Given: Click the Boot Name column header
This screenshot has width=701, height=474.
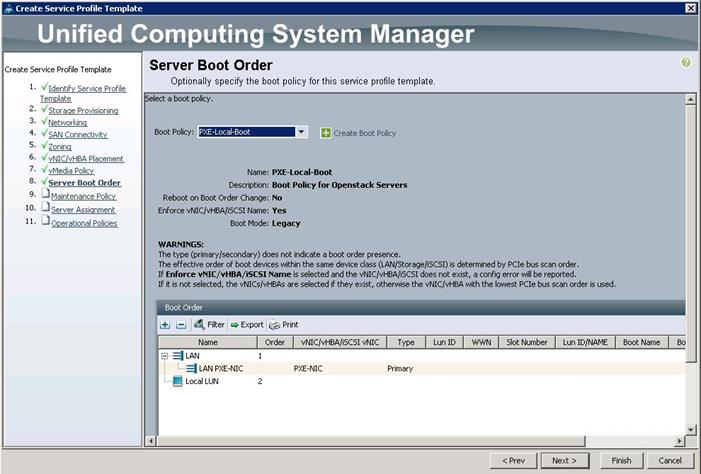Looking at the screenshot, I should coord(641,342).
